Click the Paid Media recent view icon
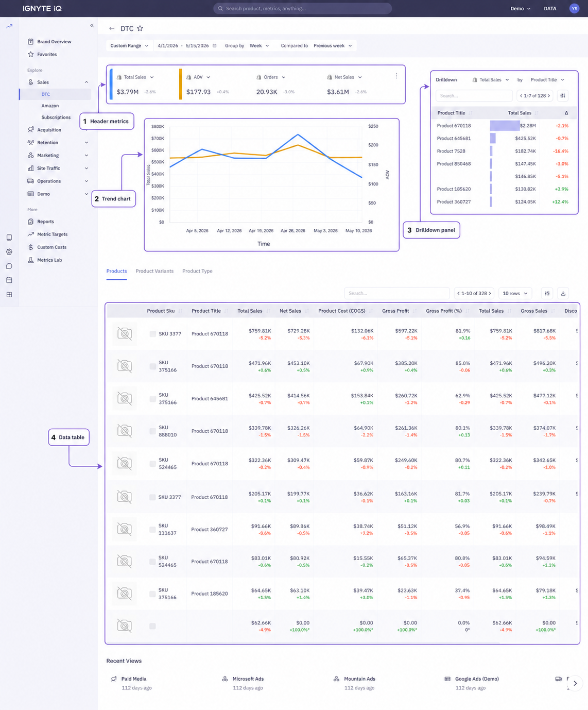 coord(114,679)
